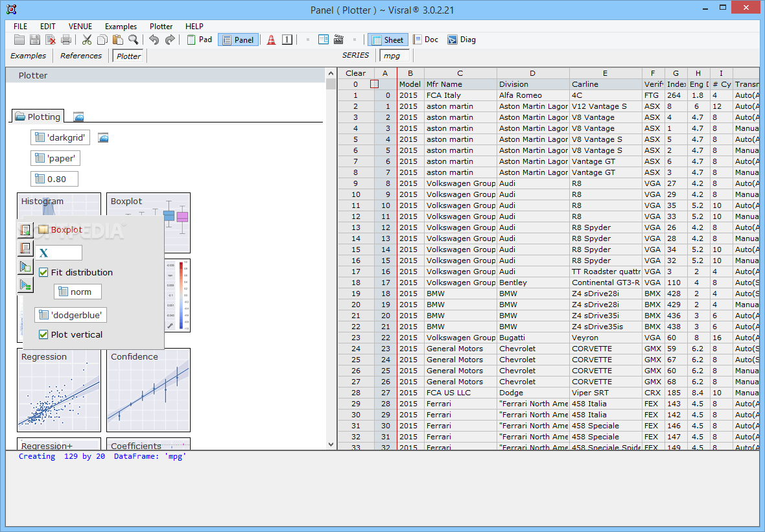Click the boxed number 1 icon
The width and height of the screenshot is (765, 532).
pyautogui.click(x=287, y=40)
